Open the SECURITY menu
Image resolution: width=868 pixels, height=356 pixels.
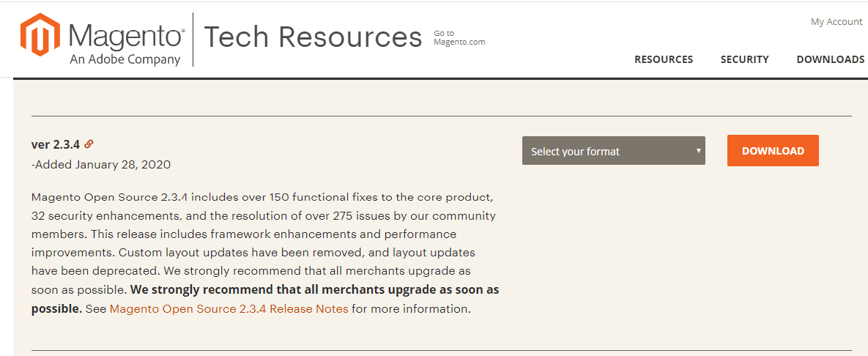(744, 59)
